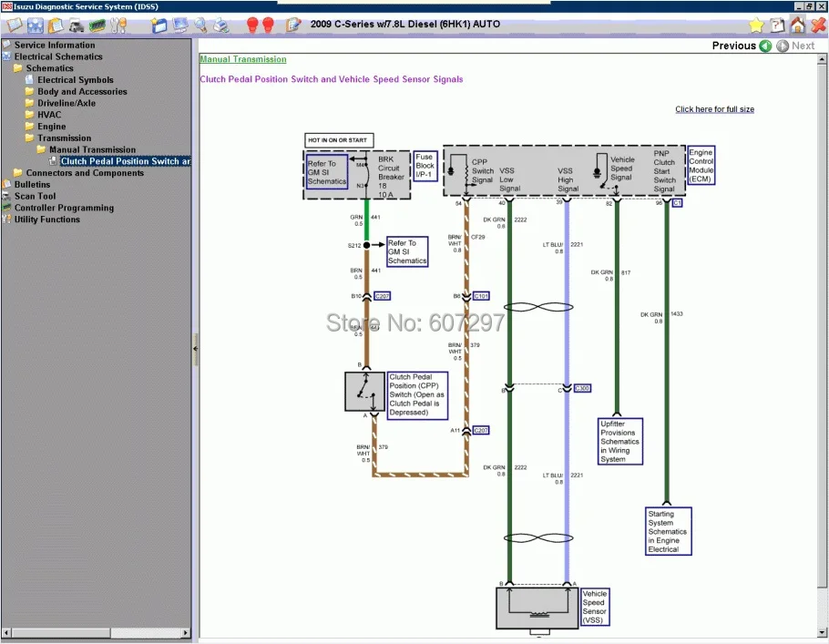Click the notepad with pencil icon
The image size is (829, 644).
(293, 25)
